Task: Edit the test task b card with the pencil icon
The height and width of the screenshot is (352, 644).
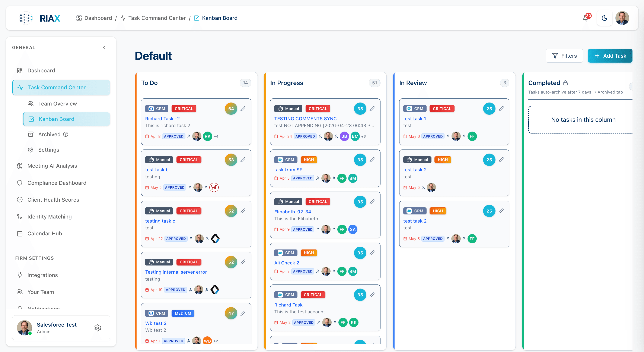Action: pos(243,160)
